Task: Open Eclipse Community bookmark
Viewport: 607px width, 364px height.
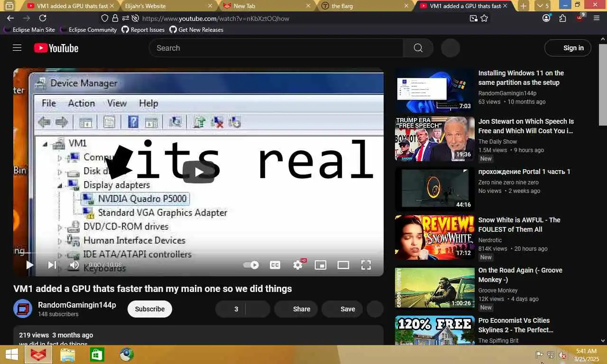Action: click(x=88, y=29)
